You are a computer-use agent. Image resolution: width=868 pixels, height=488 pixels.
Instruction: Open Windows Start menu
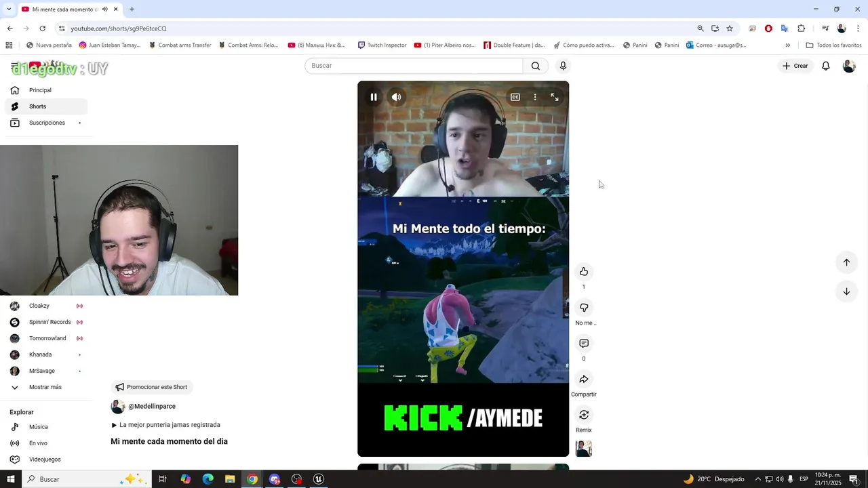pos(11,479)
